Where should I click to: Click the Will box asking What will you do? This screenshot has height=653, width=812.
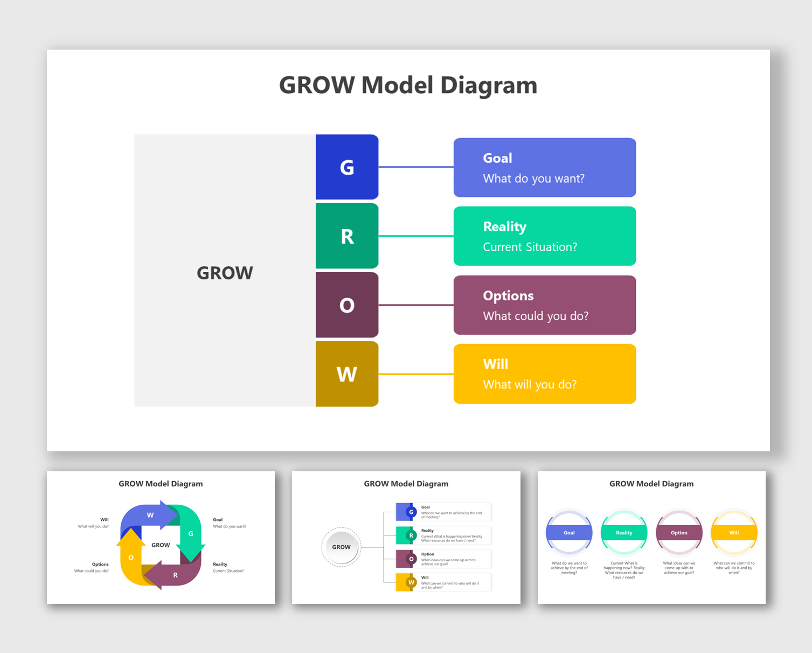[x=544, y=374]
